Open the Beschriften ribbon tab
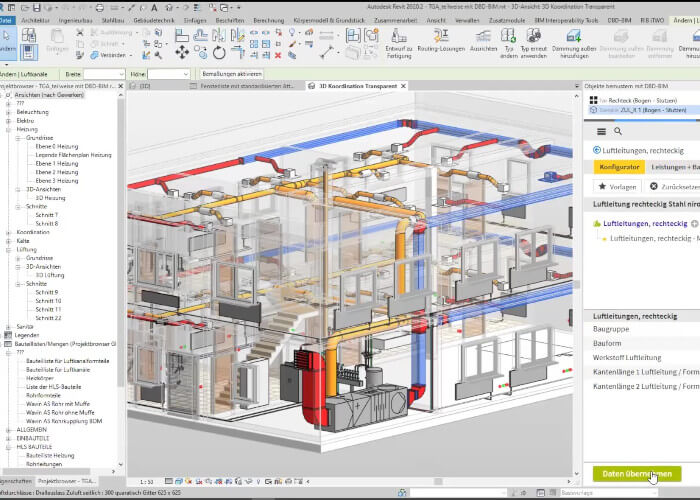 pyautogui.click(x=230, y=21)
